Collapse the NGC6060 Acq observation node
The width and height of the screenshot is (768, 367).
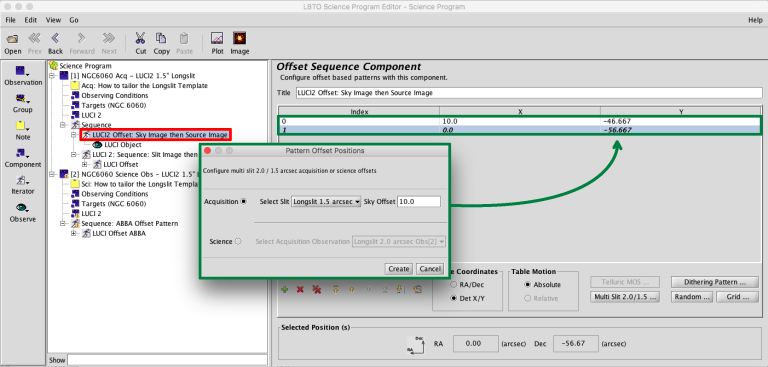[x=52, y=75]
